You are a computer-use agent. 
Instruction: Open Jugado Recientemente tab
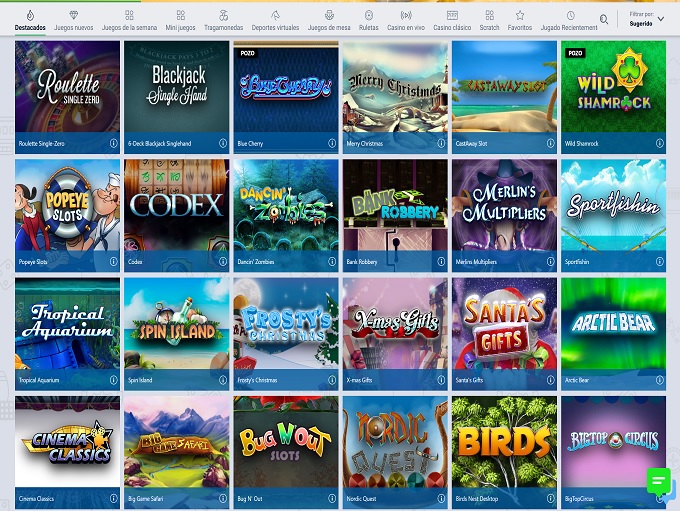569,21
